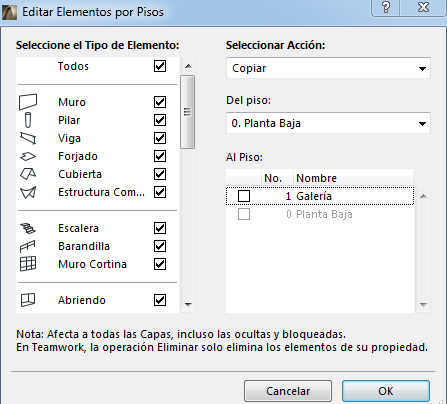Select the Galería row name
The image size is (447, 404).
click(314, 196)
